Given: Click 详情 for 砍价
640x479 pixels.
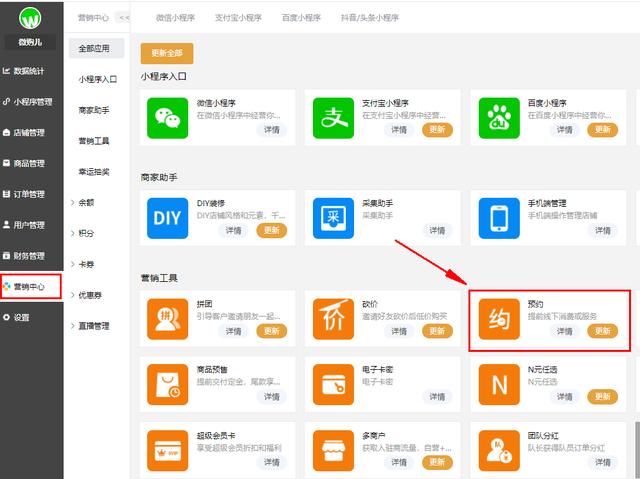Looking at the screenshot, I should [x=399, y=331].
